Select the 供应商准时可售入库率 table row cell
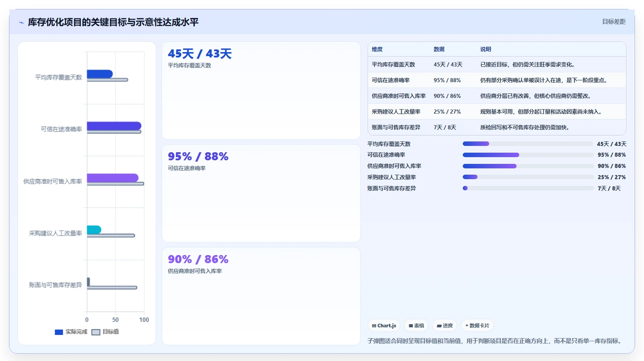The image size is (644, 361). [399, 96]
